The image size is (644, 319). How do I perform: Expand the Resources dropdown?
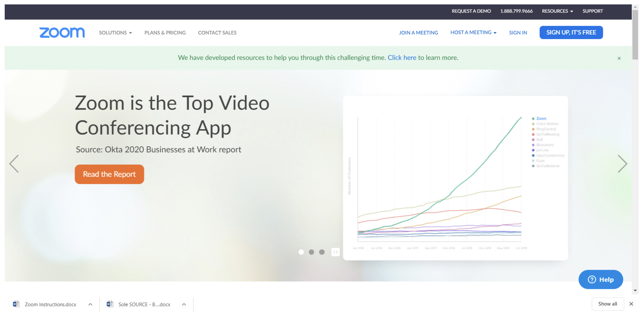[557, 11]
